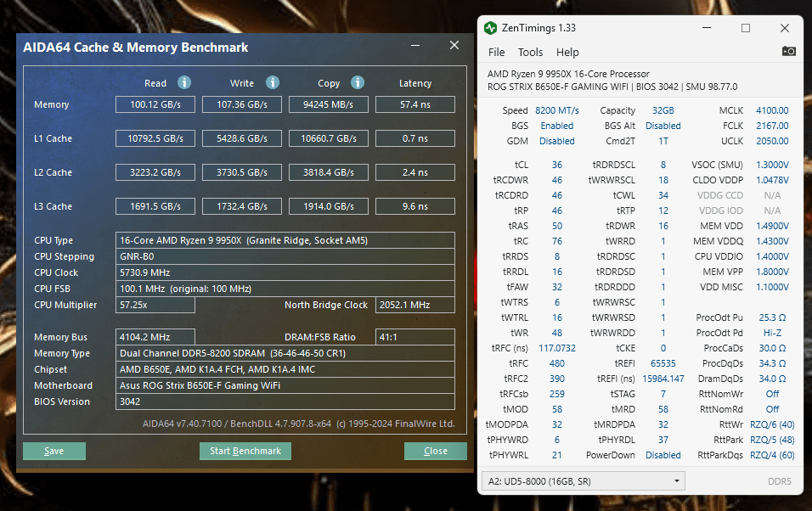This screenshot has height=511, width=812.
Task: Click FCLK value 2167.00
Action: tap(772, 126)
